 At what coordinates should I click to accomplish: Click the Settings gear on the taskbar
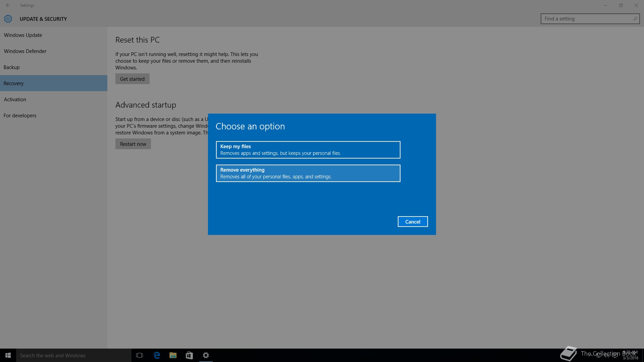pos(206,355)
